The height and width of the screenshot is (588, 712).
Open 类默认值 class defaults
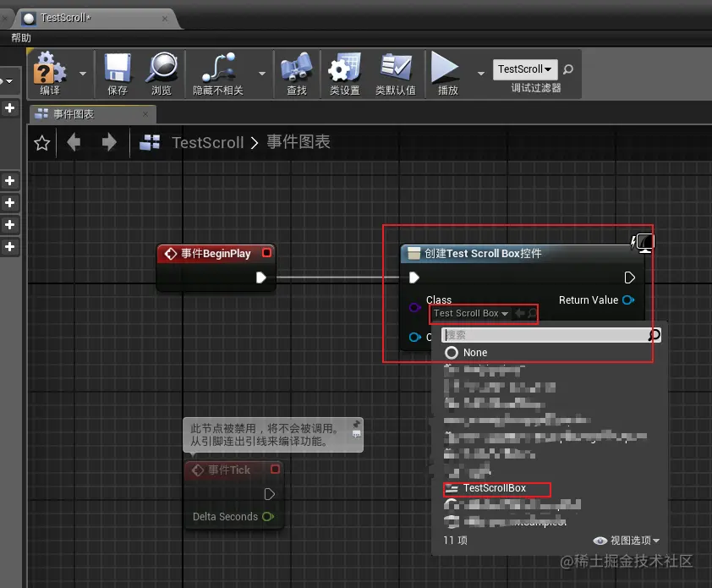point(396,74)
